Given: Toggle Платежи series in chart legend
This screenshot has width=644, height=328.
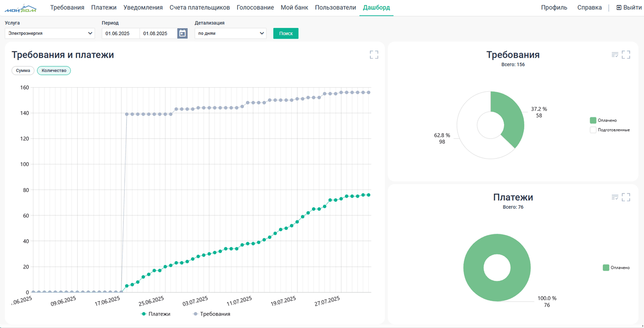Looking at the screenshot, I should pos(156,314).
